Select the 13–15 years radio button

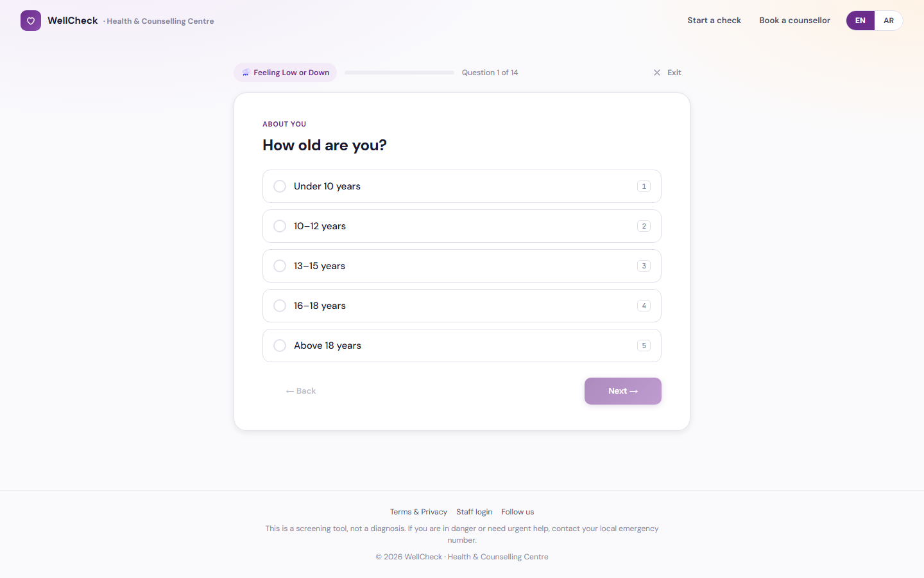pos(280,266)
